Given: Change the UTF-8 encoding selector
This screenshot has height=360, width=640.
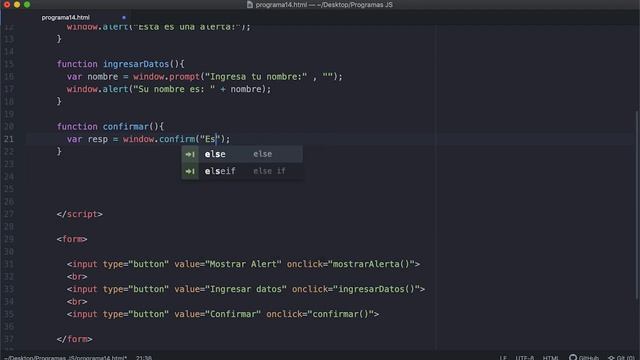Looking at the screenshot, I should click(x=524, y=357).
